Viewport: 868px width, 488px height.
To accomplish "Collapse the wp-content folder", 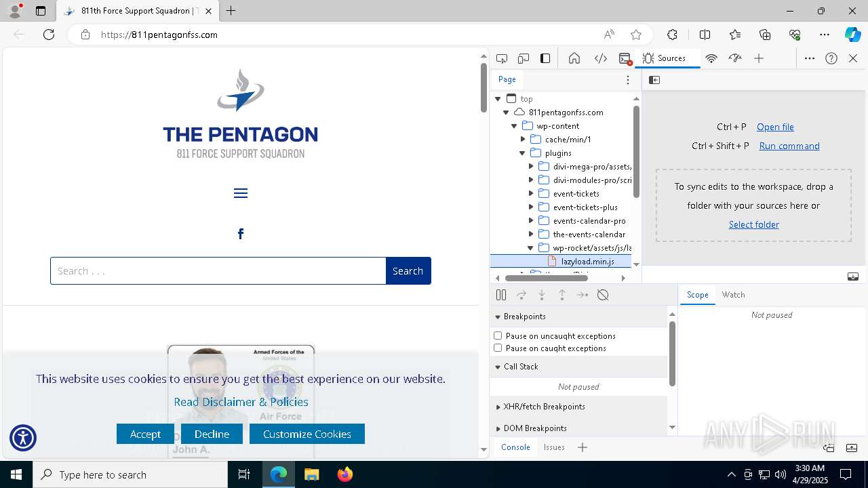I will [514, 126].
